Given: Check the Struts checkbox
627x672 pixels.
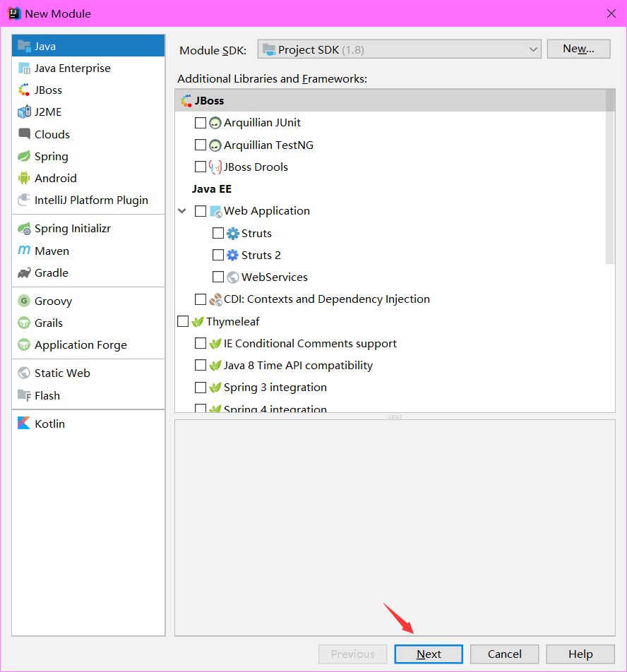Looking at the screenshot, I should (218, 233).
